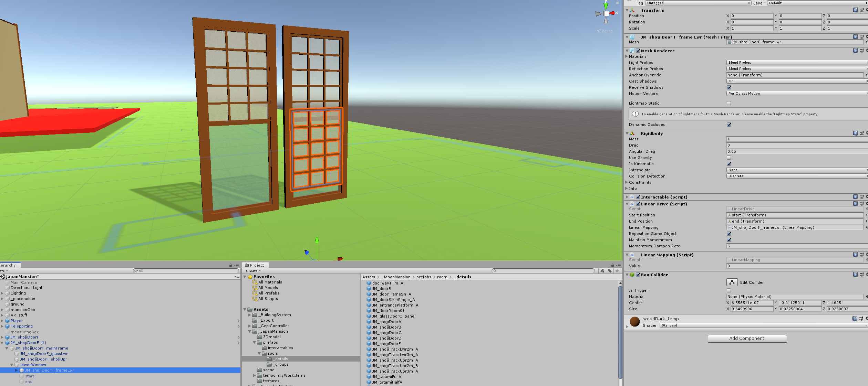Click Search by Type icon in Project

(x=602, y=271)
